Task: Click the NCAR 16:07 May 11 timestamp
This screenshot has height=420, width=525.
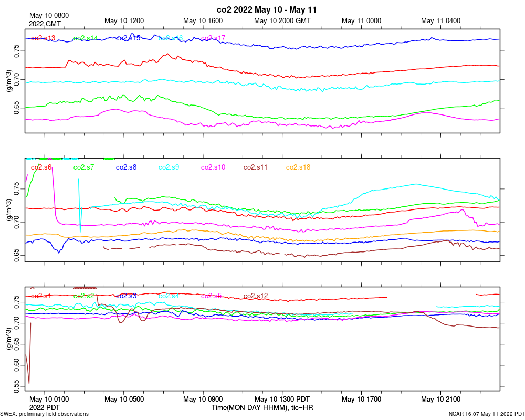Action: (487, 414)
